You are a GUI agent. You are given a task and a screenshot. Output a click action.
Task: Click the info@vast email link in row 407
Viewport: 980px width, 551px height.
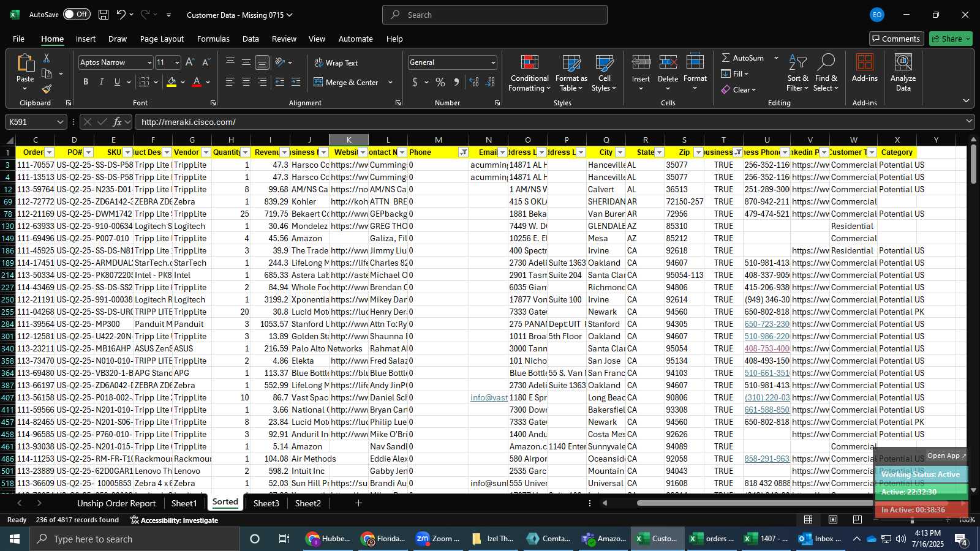coord(489,397)
